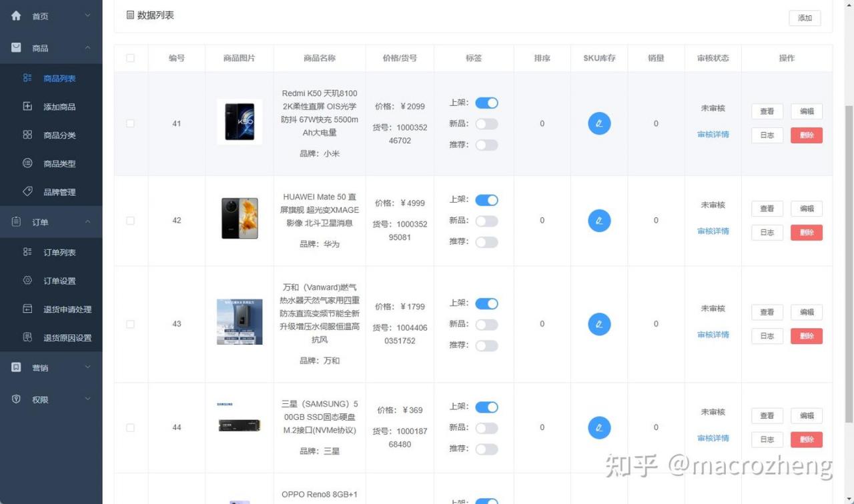The image size is (854, 504).
Task: Click the HUAWEI Mate 50 product thumbnail
Action: 240,218
